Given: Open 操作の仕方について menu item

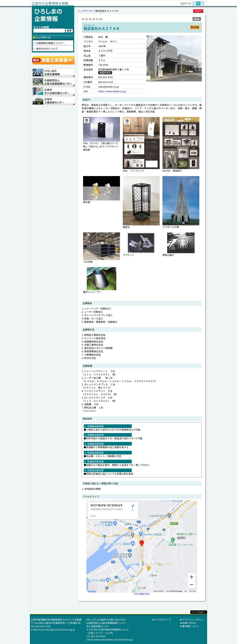Looking at the screenshot, I should (x=53, y=49).
